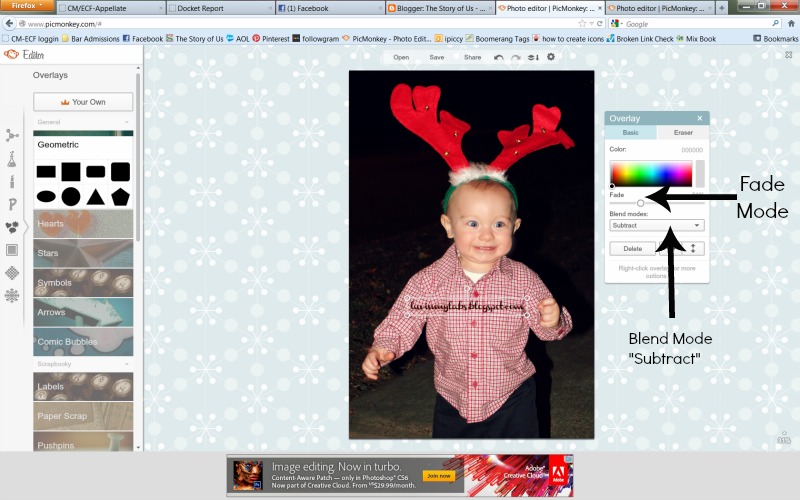Expand the Stars overlay category
This screenshot has height=500, width=800.
point(83,253)
